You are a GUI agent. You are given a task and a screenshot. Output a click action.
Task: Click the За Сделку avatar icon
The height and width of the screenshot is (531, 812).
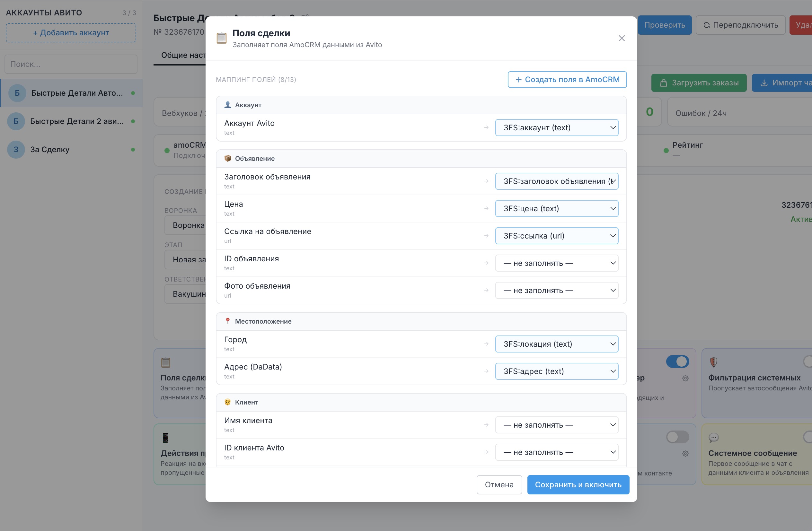16,149
